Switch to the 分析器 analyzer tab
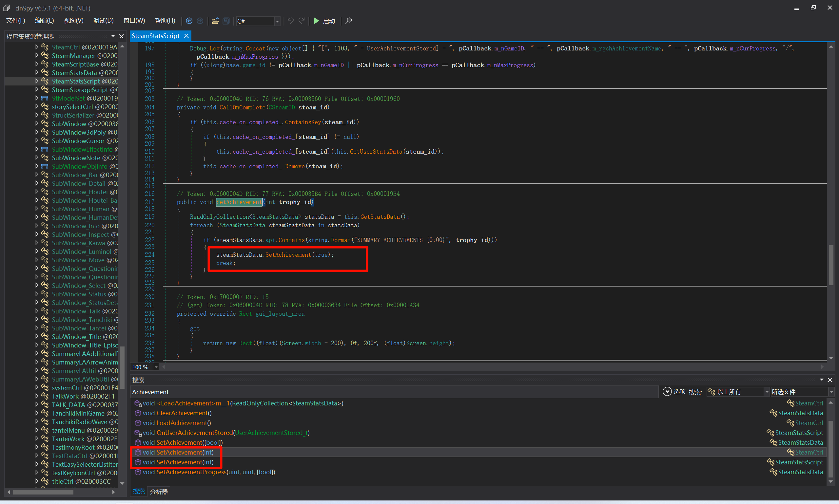 pos(159,492)
